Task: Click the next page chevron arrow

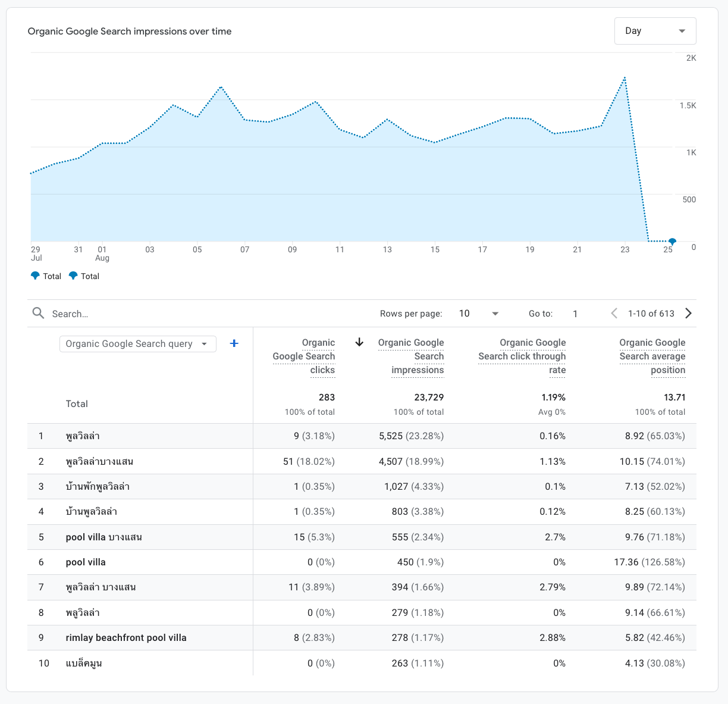Action: 688,313
